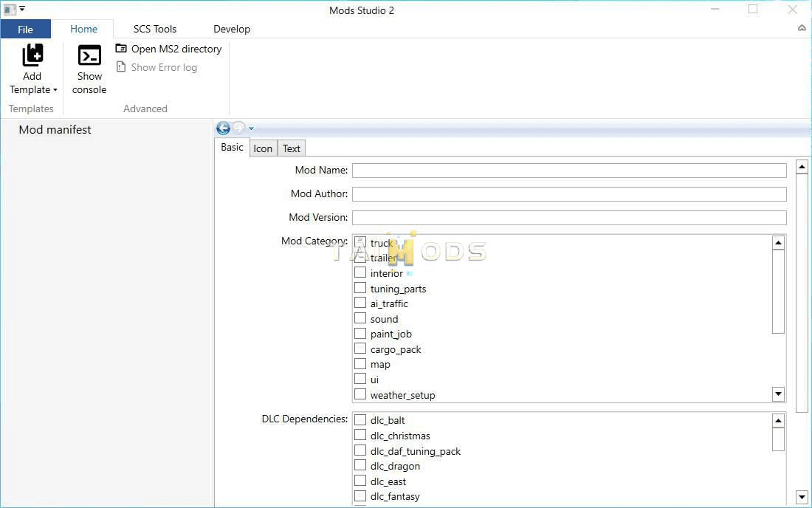The height and width of the screenshot is (508, 812).
Task: Toggle the truck category checkbox
Action: coord(360,242)
